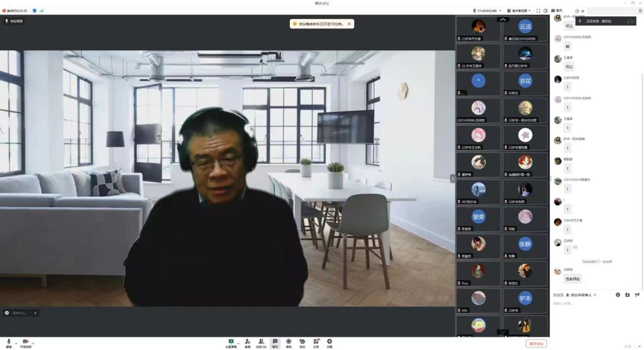Turn on the camera video

(x=25, y=342)
